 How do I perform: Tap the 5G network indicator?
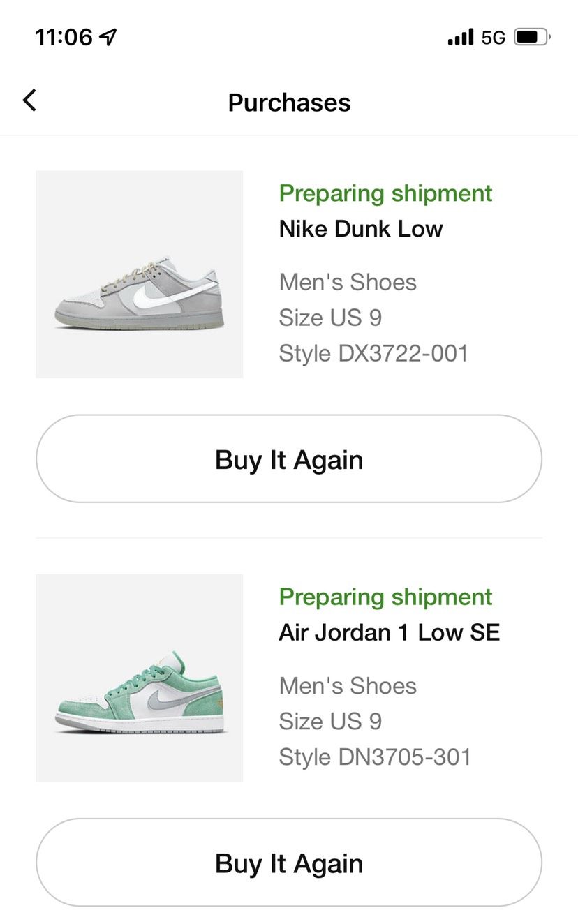pos(494,38)
